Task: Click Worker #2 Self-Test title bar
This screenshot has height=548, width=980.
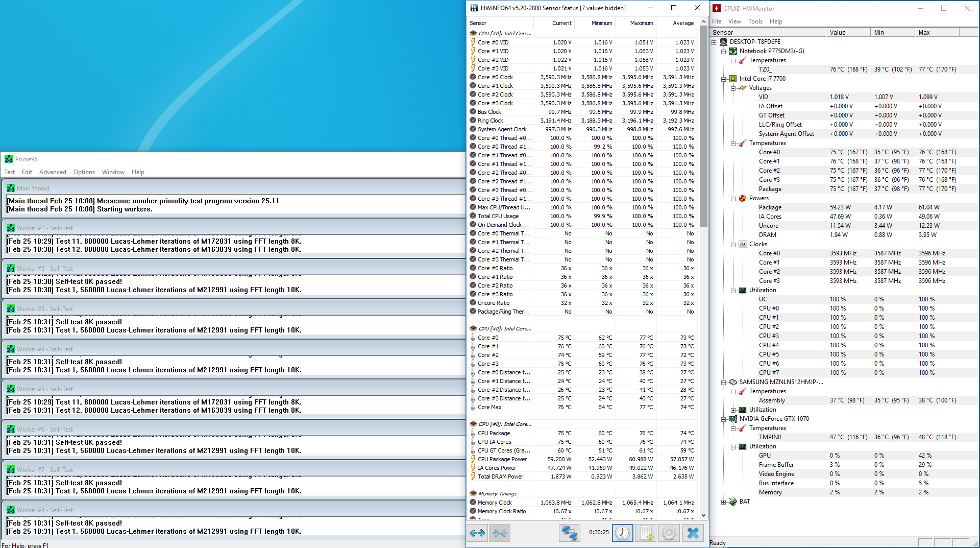Action: click(234, 268)
